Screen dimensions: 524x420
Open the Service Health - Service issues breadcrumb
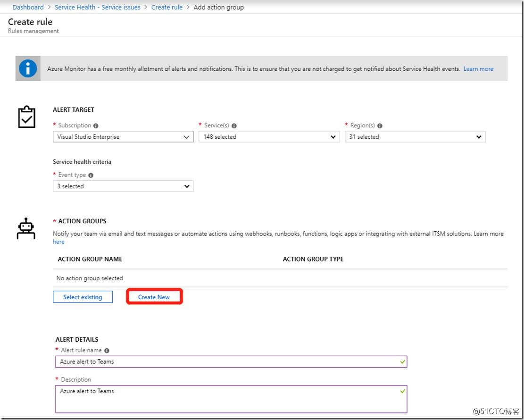coord(98,7)
